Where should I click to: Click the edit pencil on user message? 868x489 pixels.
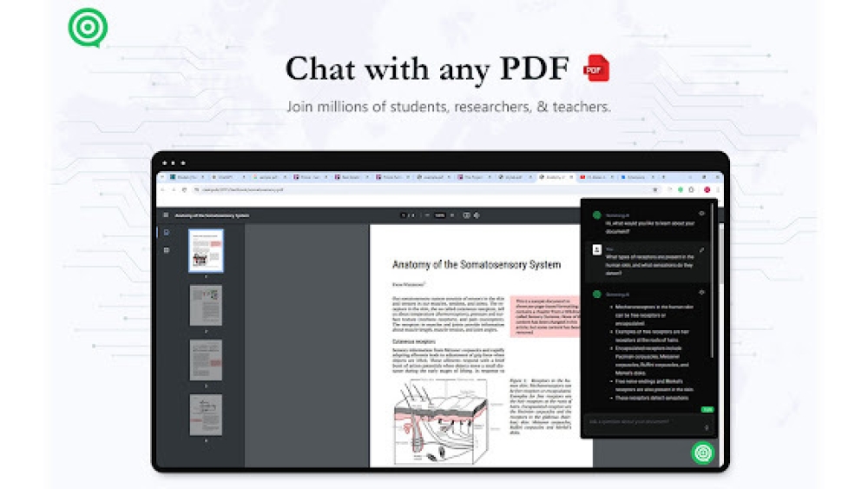tap(701, 250)
